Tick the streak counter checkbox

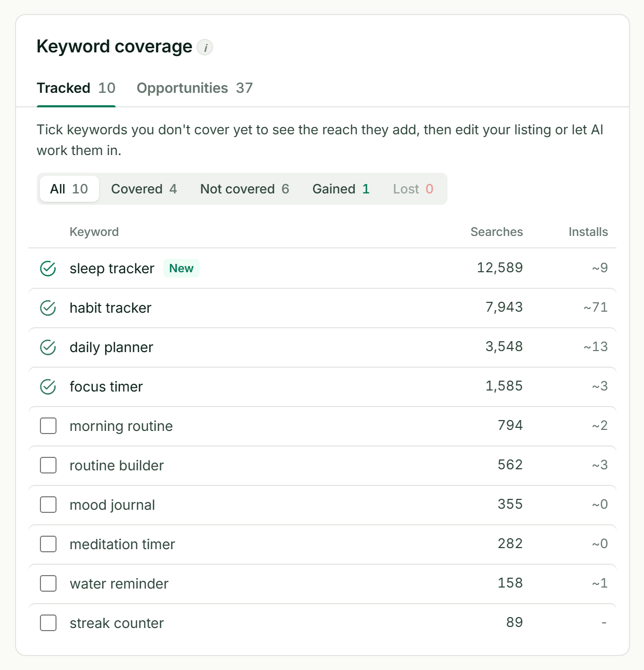pos(48,623)
